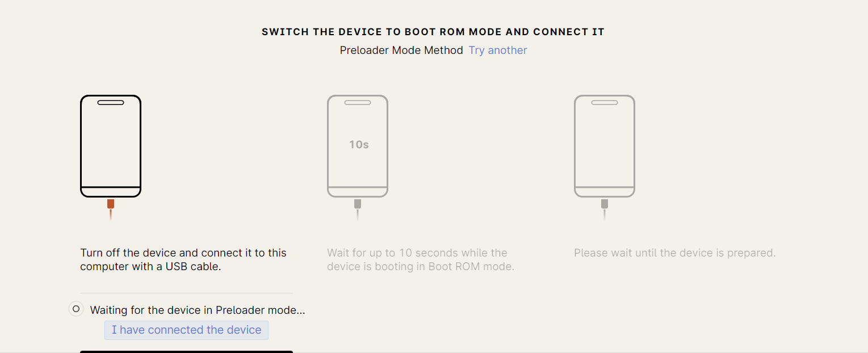
Task: Click the circular waiting spinner icon
Action: (76, 309)
